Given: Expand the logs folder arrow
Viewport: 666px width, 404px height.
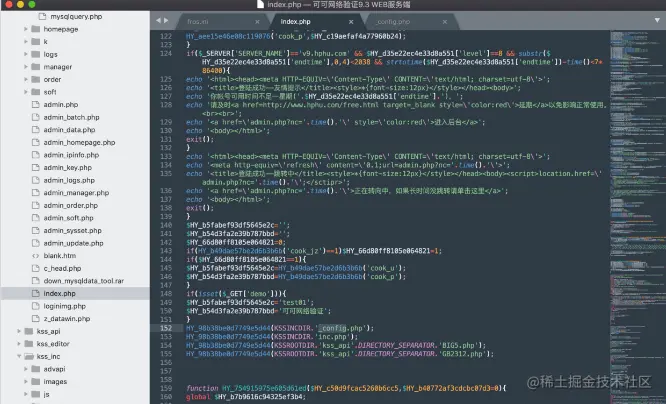Looking at the screenshot, I should pyautogui.click(x=25, y=54).
